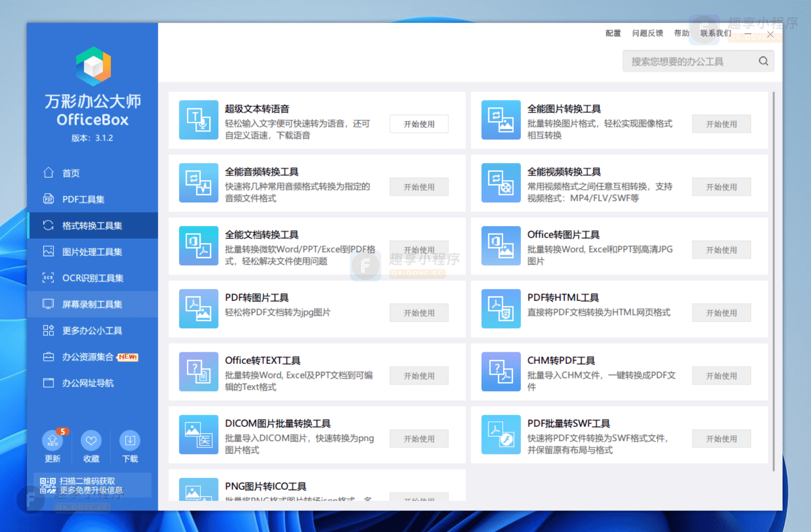
Task: Click the red NEW! badge
Action: click(x=127, y=357)
